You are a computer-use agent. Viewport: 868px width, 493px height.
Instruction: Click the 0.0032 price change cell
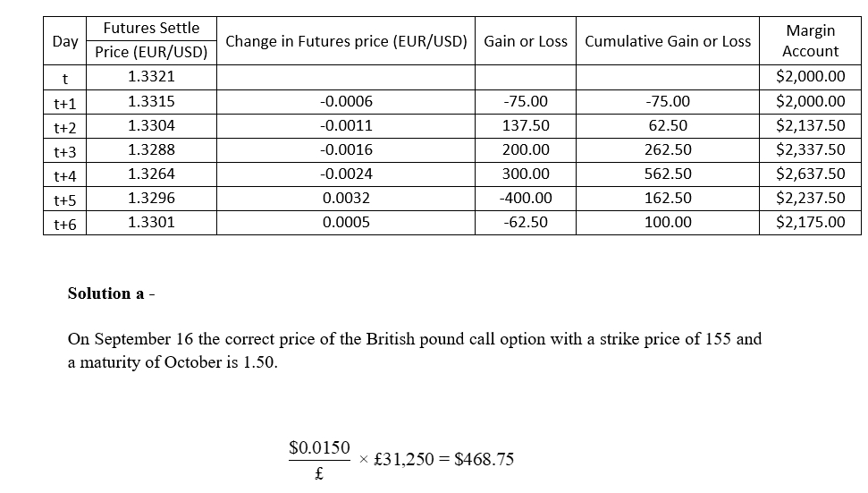click(346, 198)
